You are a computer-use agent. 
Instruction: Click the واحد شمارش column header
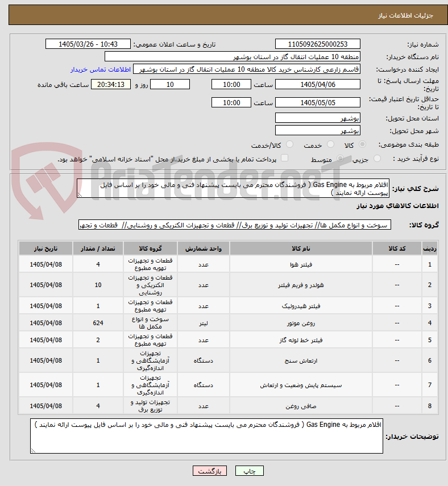[204, 248]
